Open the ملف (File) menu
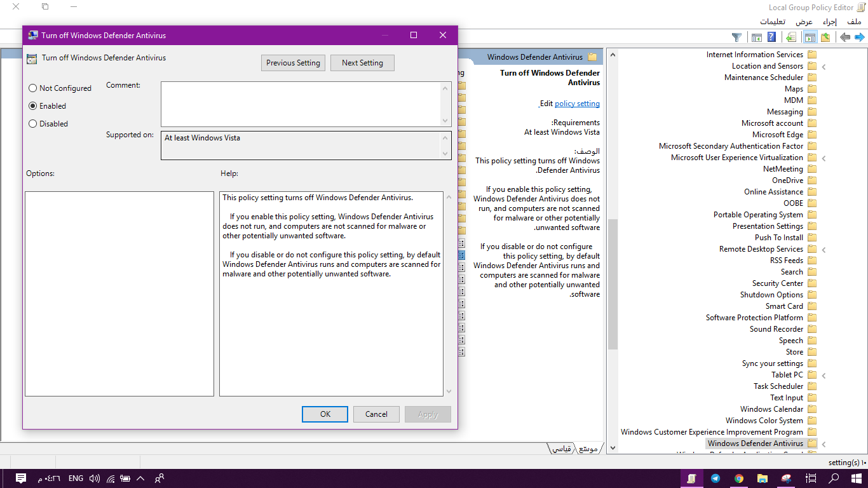The image size is (868, 488). coord(854,22)
